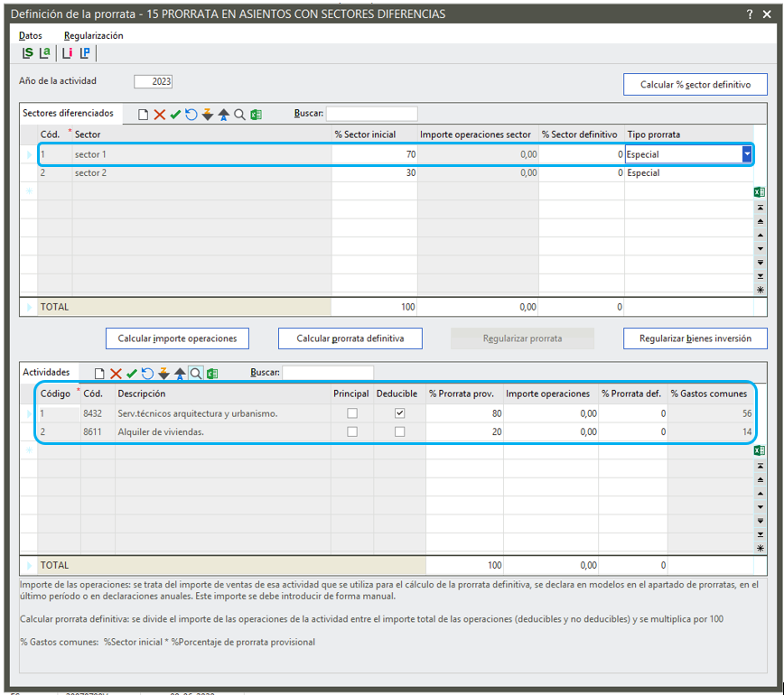Confirm changes in Actividades toolbar
The width and height of the screenshot is (784, 695).
[132, 374]
